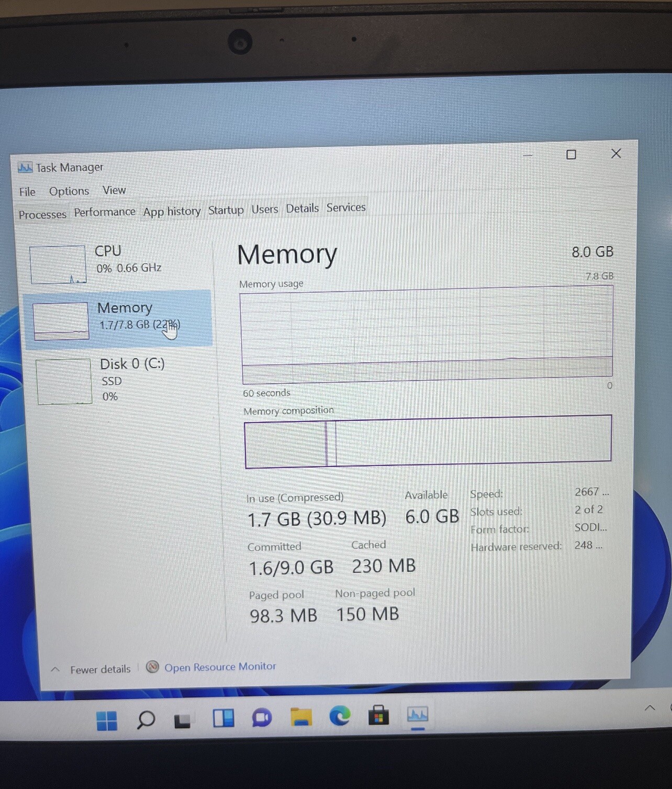Click the Hardware reserved label
Viewport: 672px width, 789px height.
516,547
